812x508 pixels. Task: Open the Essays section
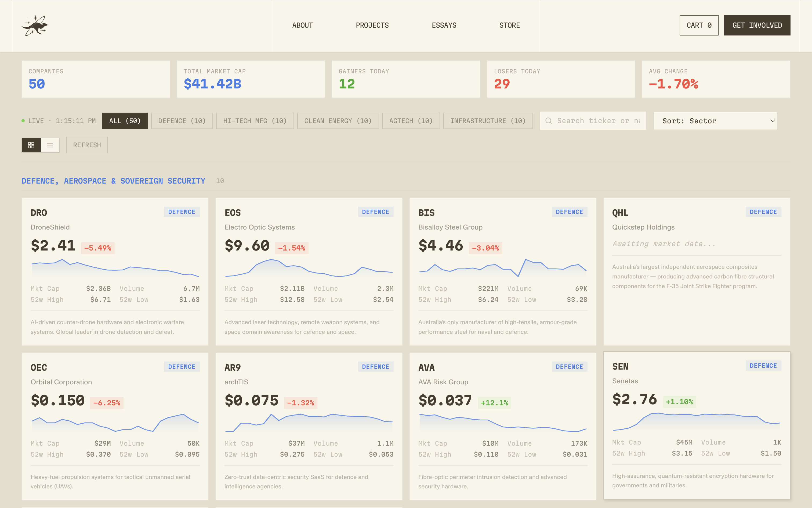(444, 25)
